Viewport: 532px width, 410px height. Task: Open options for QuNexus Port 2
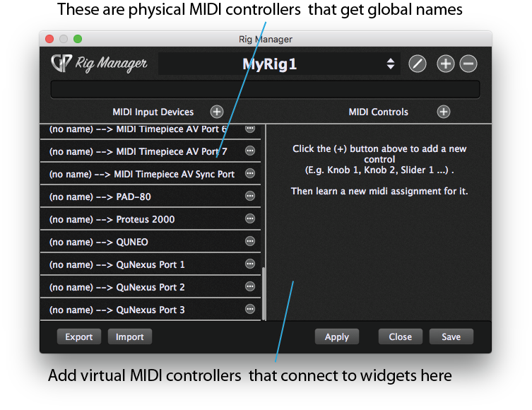click(x=250, y=286)
